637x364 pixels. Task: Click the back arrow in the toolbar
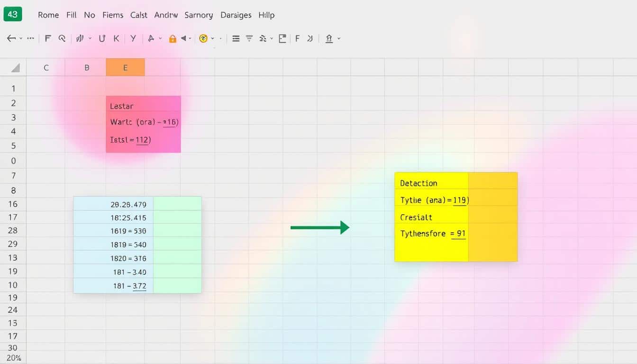tap(11, 39)
